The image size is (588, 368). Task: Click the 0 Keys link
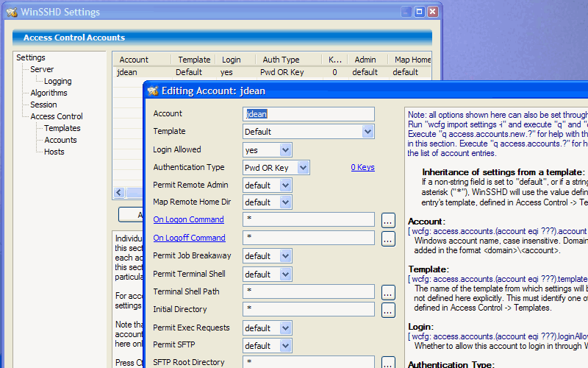tap(362, 168)
